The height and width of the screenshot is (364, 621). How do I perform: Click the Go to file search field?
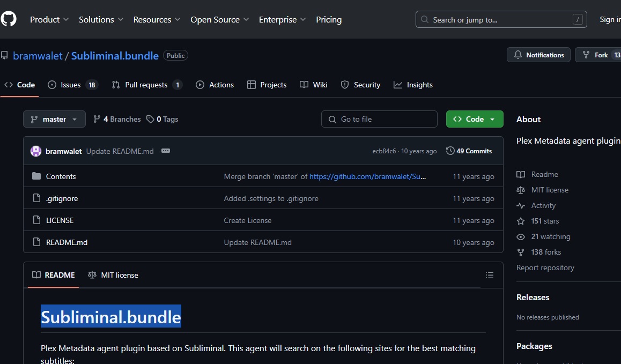pos(379,119)
